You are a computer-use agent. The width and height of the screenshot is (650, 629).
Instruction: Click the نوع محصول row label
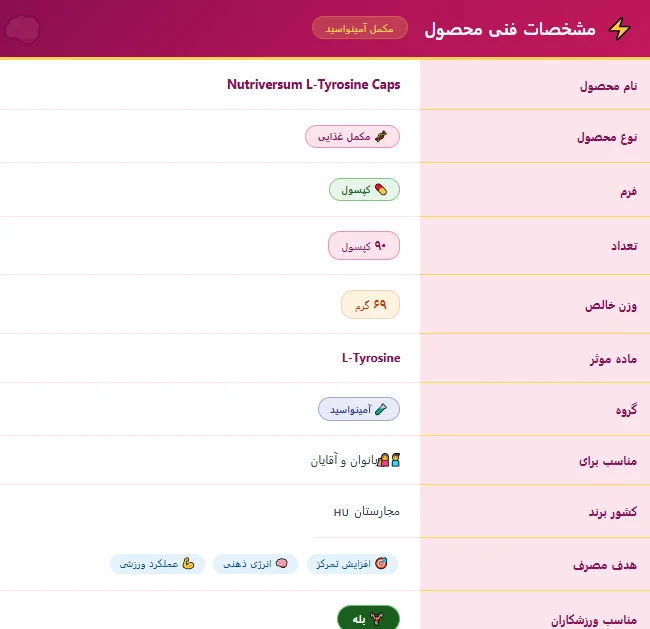(607, 137)
